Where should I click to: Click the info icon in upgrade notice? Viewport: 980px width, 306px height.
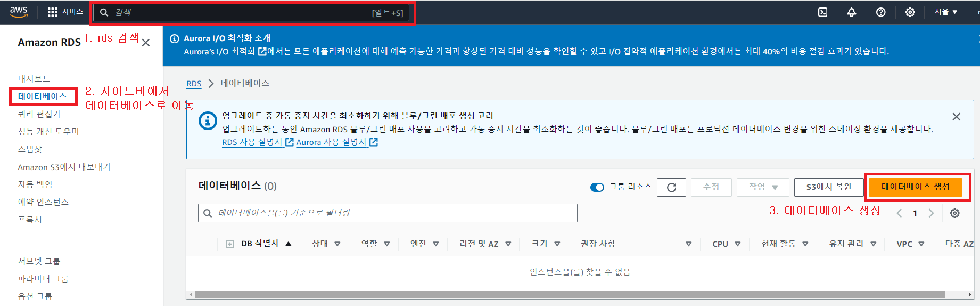click(208, 121)
